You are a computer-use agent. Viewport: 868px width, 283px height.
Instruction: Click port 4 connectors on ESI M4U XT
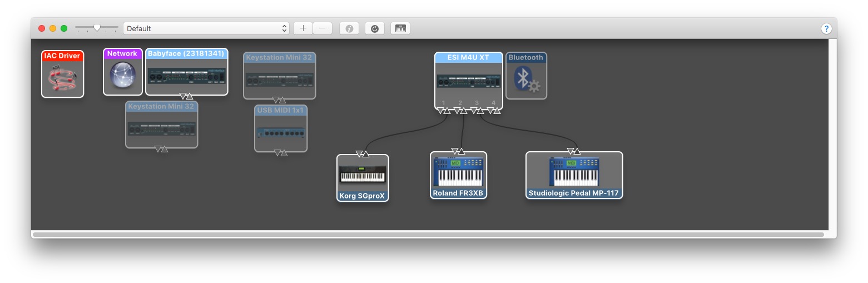pos(494,111)
